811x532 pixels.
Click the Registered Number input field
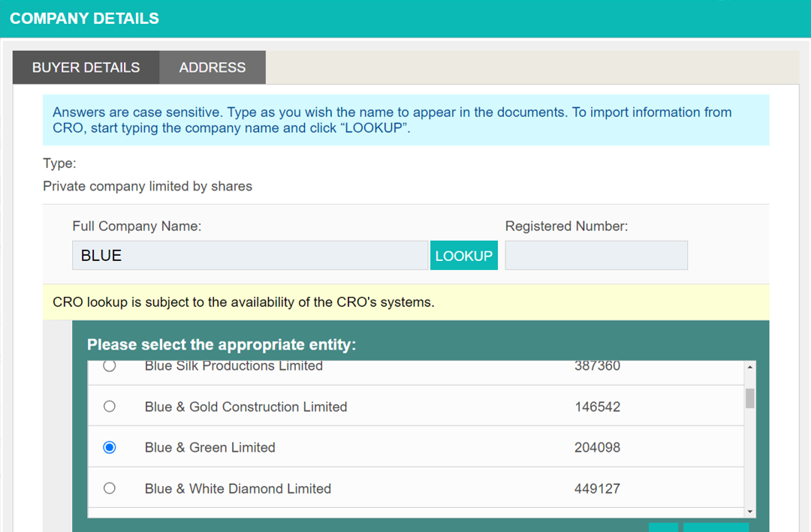point(596,255)
